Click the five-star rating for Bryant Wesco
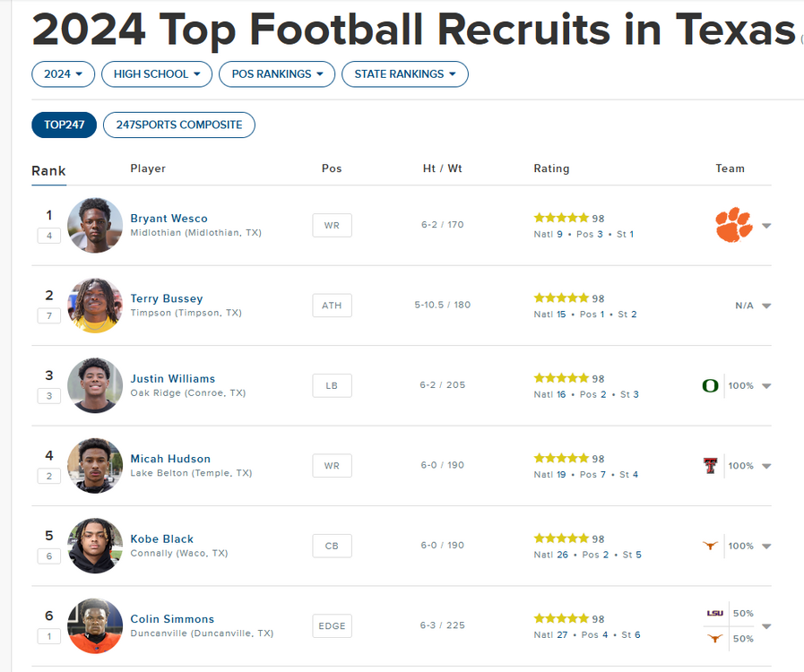804x672 pixels. point(561,218)
